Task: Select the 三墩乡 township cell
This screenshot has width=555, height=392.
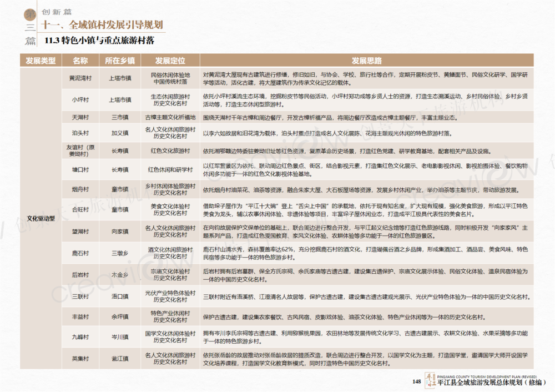Action: pos(120,254)
